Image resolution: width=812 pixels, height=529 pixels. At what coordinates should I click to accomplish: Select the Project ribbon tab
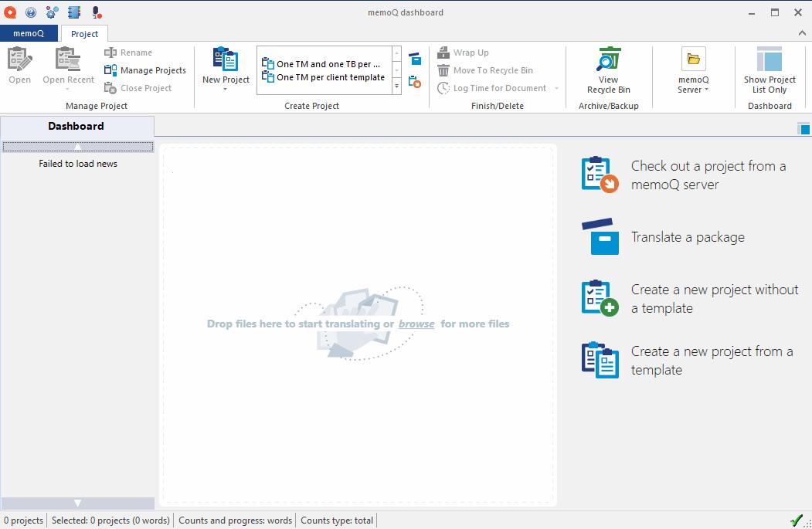pyautogui.click(x=84, y=34)
